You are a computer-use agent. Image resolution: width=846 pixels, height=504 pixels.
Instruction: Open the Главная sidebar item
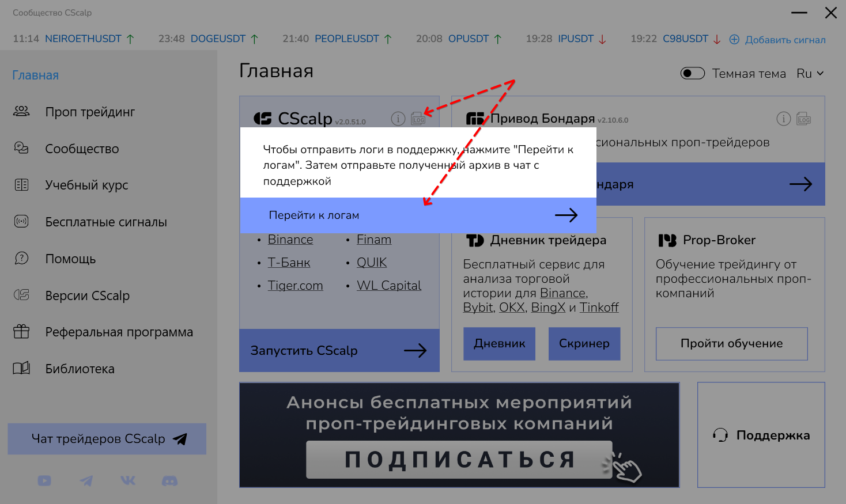(36, 75)
